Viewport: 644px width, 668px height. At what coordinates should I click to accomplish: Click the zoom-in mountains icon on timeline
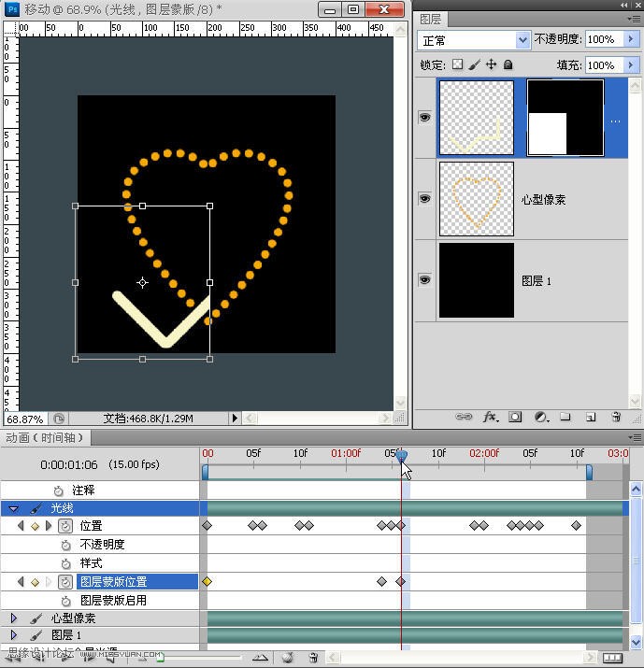pyautogui.click(x=260, y=658)
